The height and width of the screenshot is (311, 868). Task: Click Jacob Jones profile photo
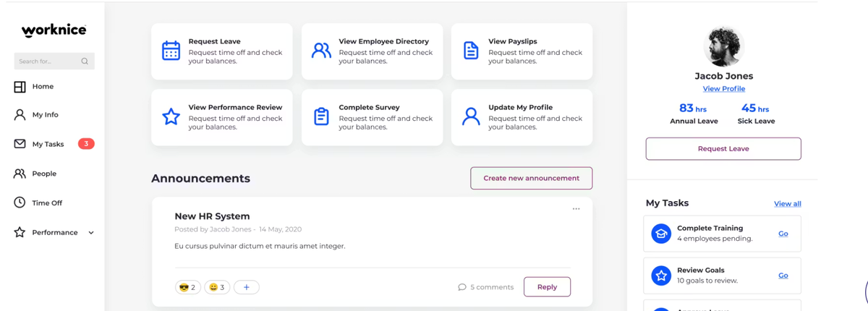click(x=723, y=46)
